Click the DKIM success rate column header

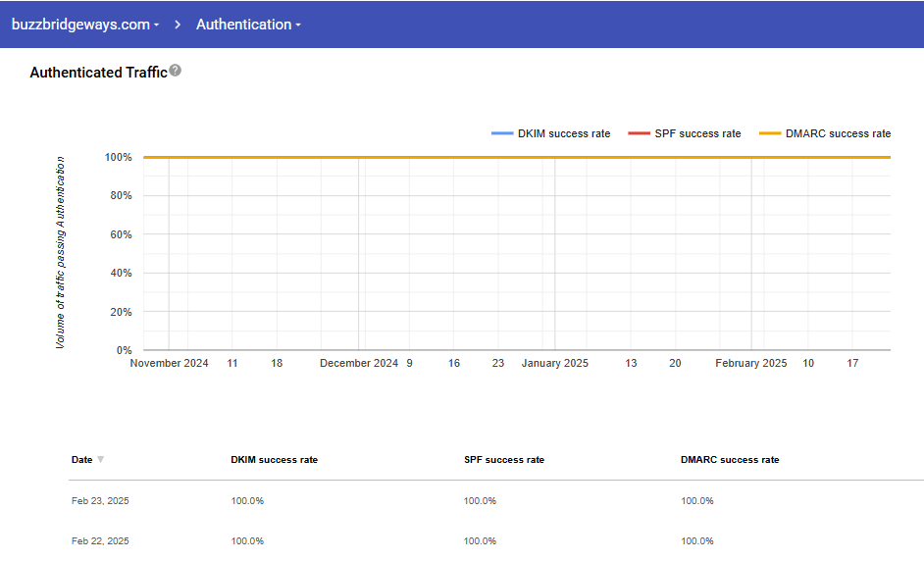click(274, 460)
